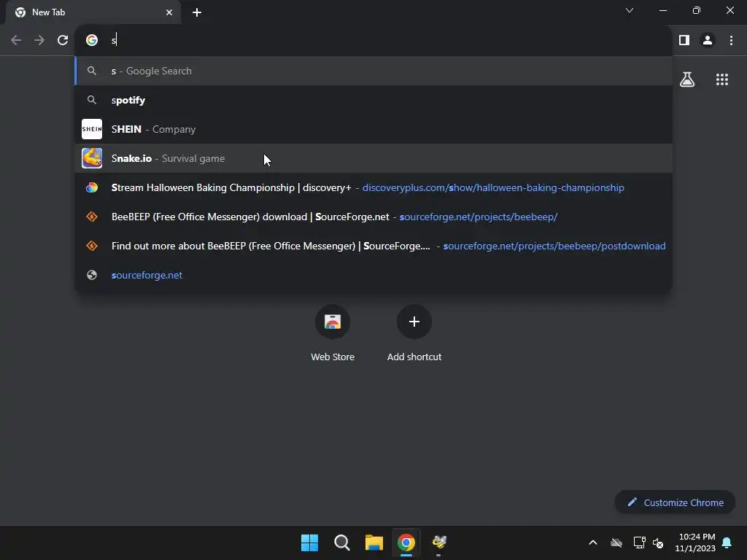Click the Chrome taskbar icon
The image size is (747, 560).
click(406, 542)
